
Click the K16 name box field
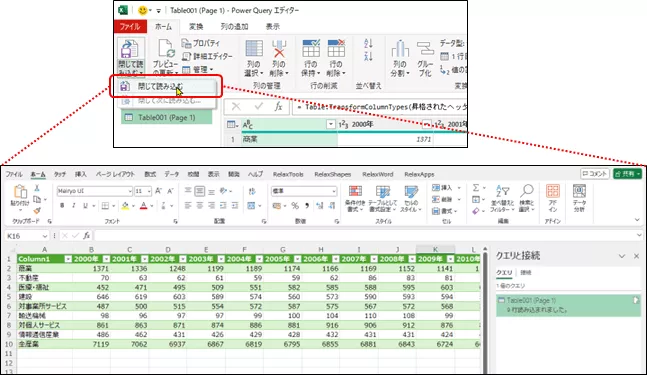click(27, 236)
